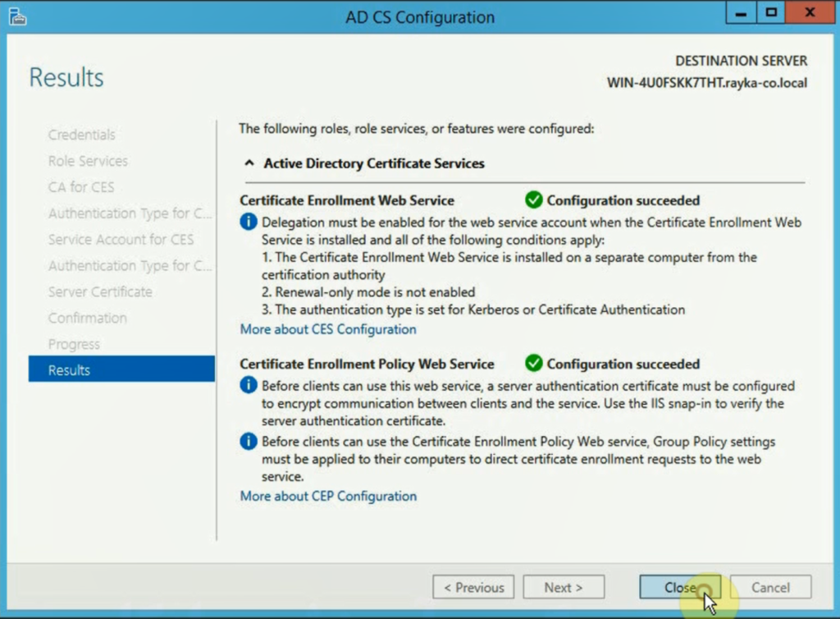Select Progress step in sidebar
The width and height of the screenshot is (840, 619).
74,344
